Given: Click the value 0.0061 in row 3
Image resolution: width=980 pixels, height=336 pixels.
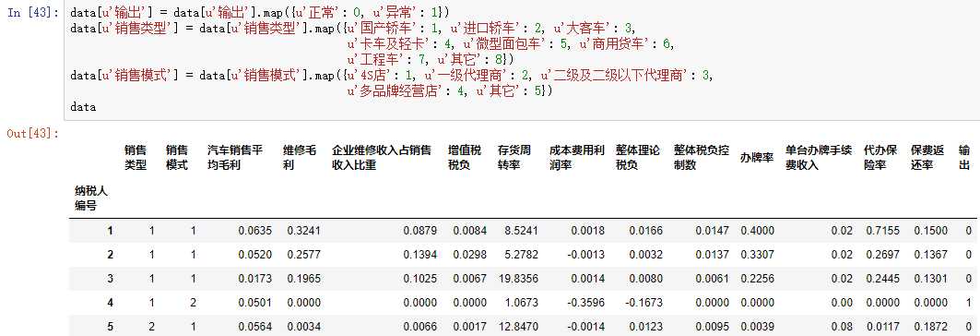Looking at the screenshot, I should pos(712,279).
